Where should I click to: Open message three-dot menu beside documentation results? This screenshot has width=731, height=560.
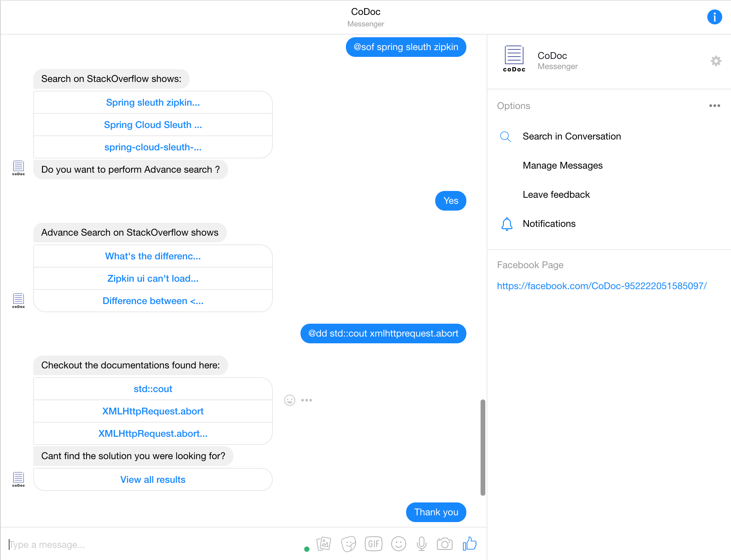tap(307, 400)
